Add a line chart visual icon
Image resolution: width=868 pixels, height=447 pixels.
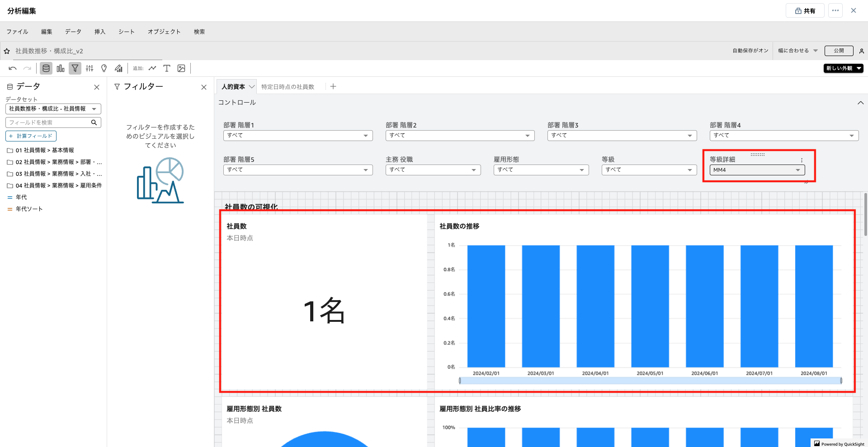(152, 68)
